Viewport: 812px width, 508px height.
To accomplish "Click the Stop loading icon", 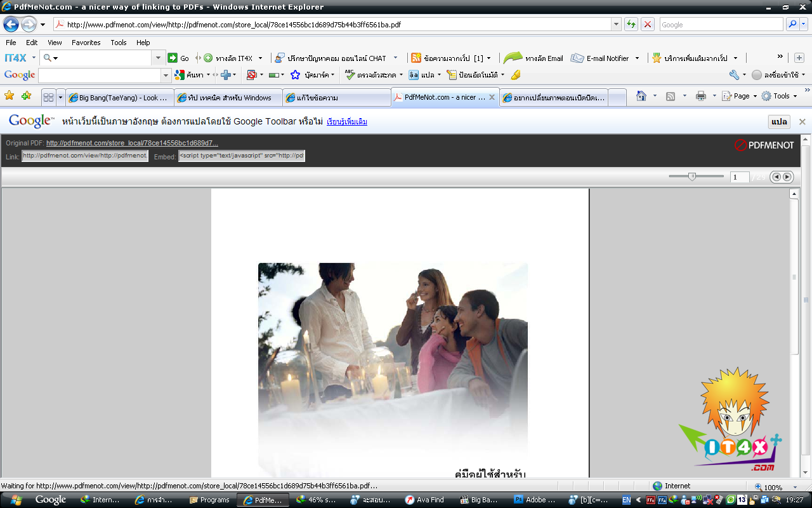I will click(647, 25).
